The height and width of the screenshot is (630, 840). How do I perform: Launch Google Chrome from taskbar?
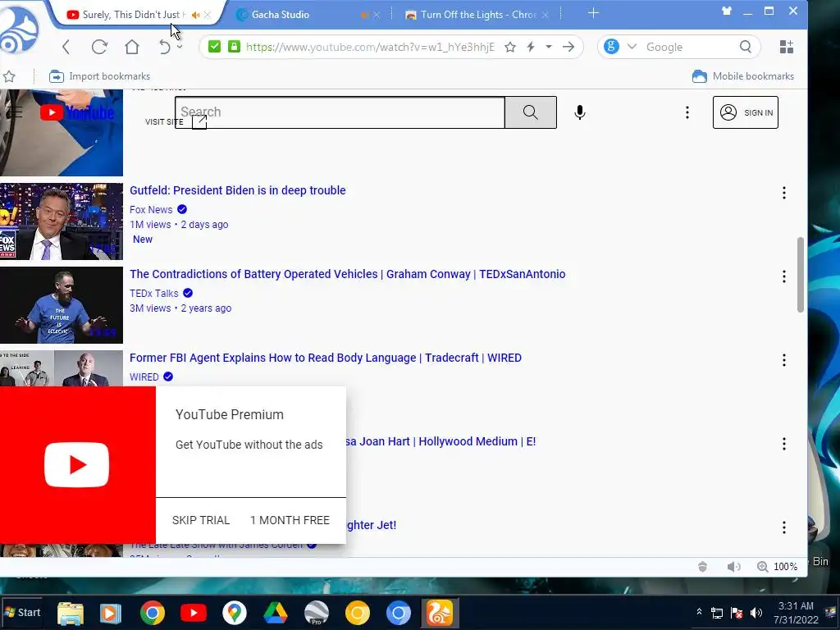point(152,613)
